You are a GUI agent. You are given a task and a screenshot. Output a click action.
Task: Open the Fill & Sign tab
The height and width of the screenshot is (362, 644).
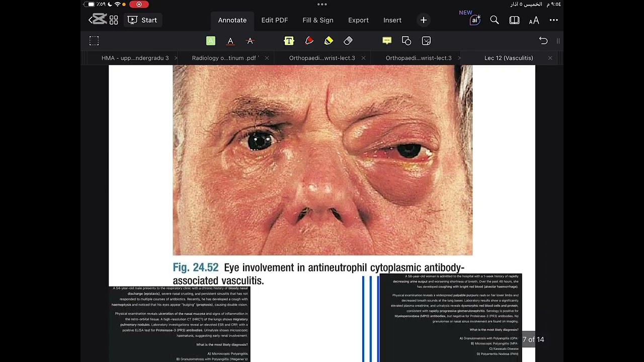pyautogui.click(x=318, y=20)
